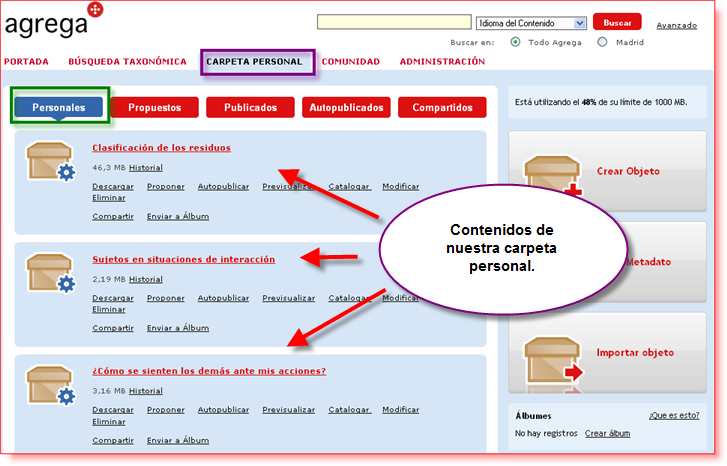Screen dimensions: 727x466
Task: Click the No hay registros text
Action: [546, 434]
